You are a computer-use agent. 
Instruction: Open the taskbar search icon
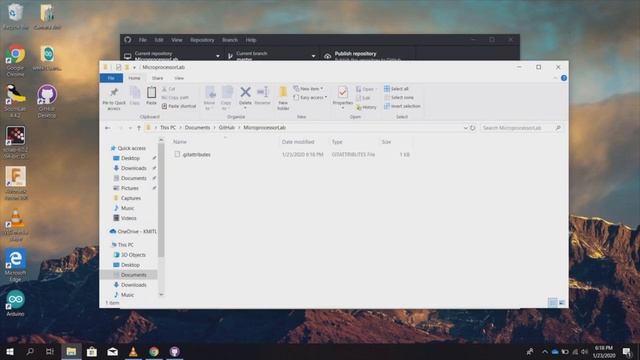30,351
